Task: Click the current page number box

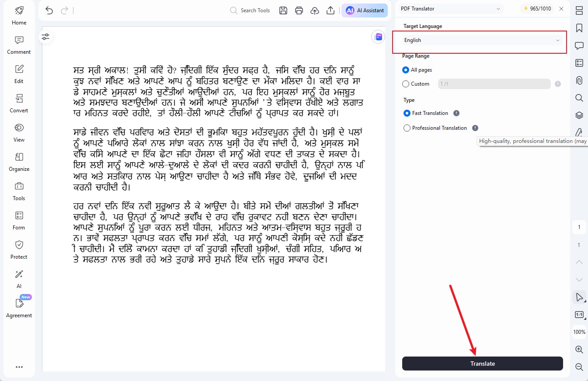Action: (x=579, y=227)
